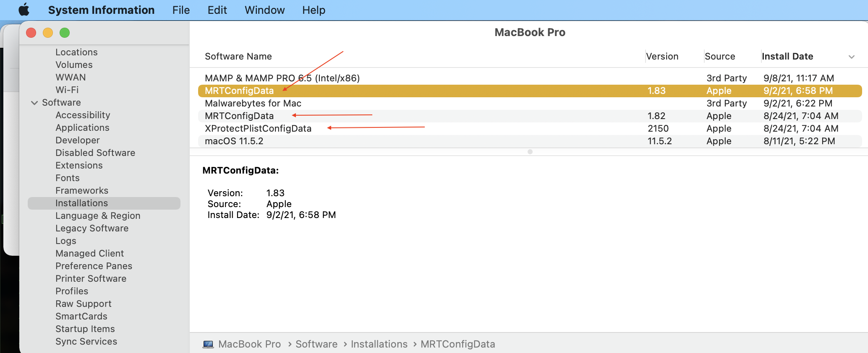This screenshot has height=353, width=868.
Task: Select Preference Panes in the sidebar
Action: pos(94,266)
